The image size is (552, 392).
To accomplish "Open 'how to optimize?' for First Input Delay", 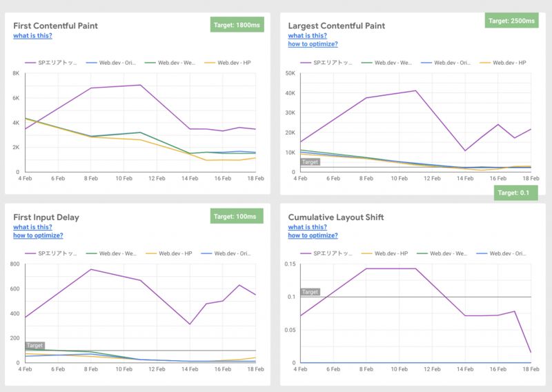I will coord(38,235).
